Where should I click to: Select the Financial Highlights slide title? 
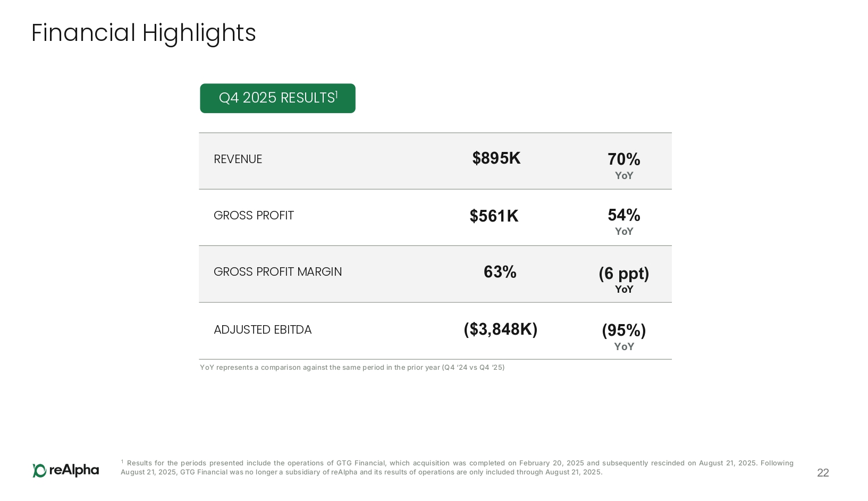[144, 33]
